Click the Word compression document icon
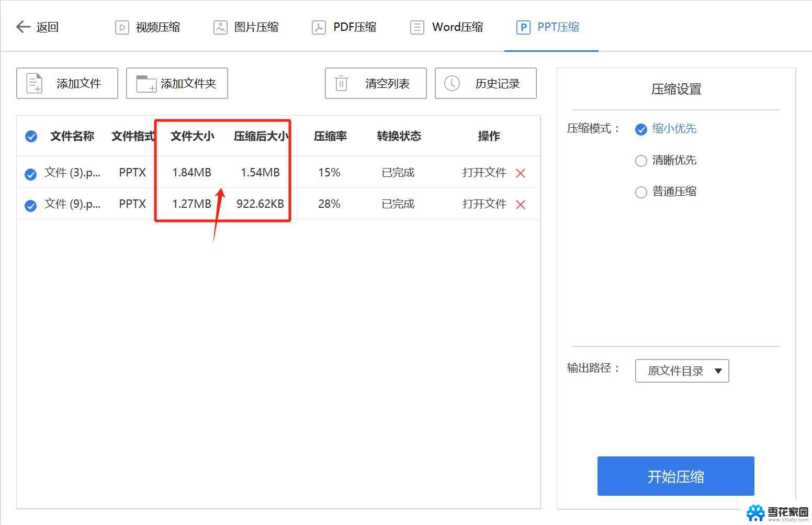The image size is (812, 525). tap(417, 27)
